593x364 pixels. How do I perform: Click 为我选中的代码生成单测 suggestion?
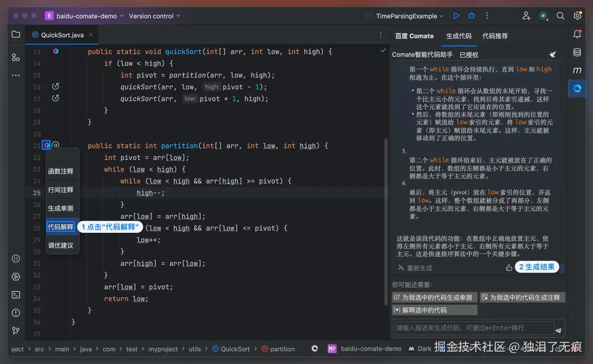[x=434, y=297]
